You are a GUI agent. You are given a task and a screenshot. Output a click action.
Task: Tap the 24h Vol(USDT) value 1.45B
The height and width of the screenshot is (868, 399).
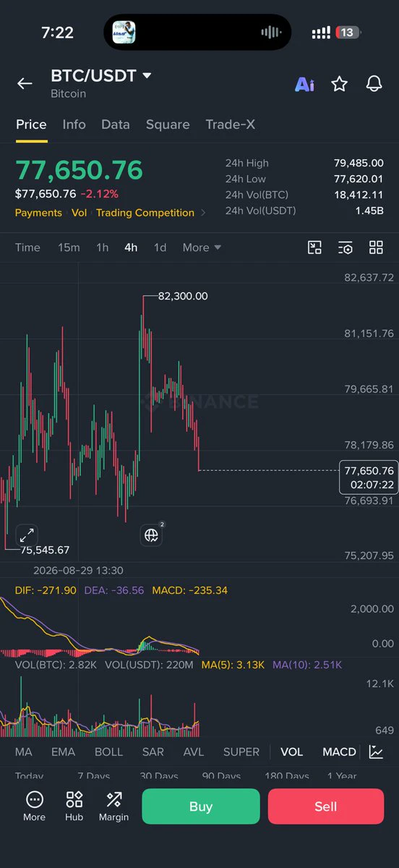369,210
